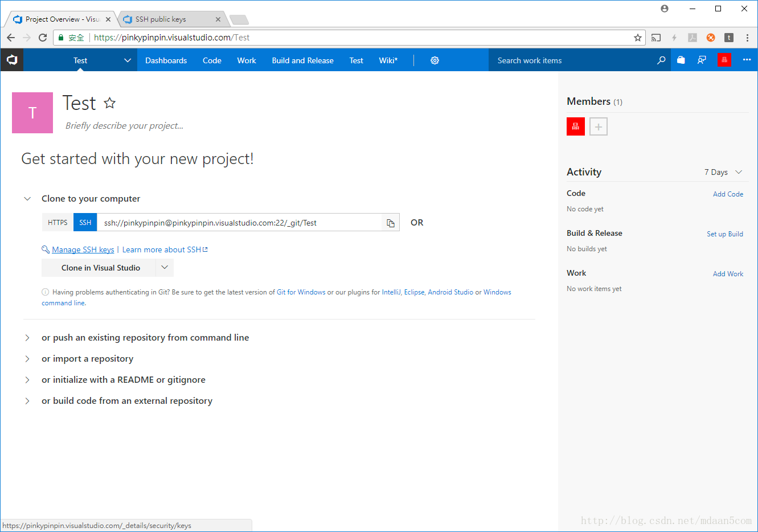Screen dimensions: 758x532
Task: Click the Manage SSH keys link
Action: [x=83, y=249]
